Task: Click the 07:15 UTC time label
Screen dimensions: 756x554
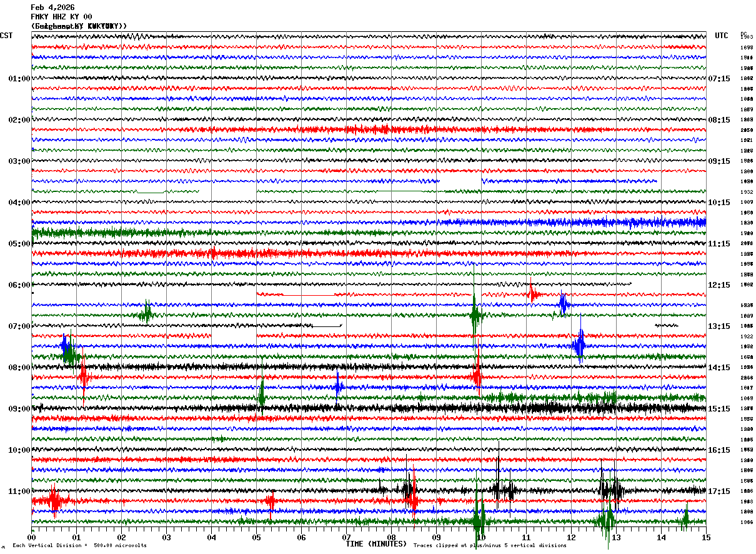Action: click(719, 79)
